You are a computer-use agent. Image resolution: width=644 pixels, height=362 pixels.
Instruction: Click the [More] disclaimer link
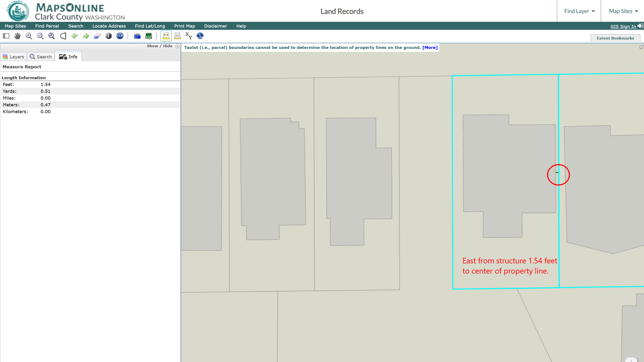click(430, 47)
